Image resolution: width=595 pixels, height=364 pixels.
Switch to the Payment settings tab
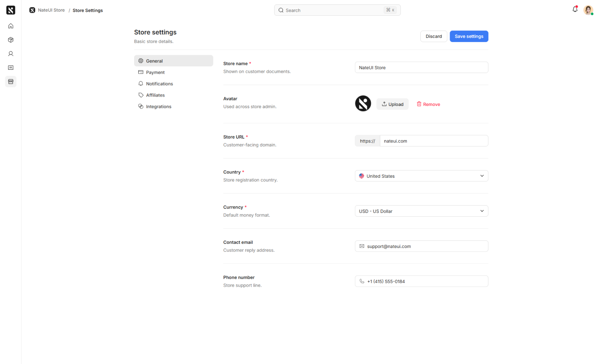click(174, 72)
